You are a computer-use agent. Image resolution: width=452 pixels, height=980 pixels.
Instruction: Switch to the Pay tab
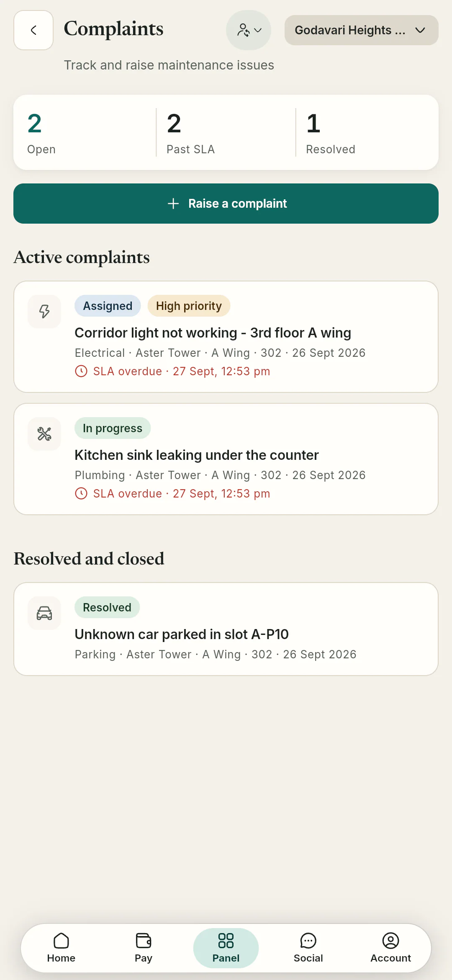[x=144, y=948]
